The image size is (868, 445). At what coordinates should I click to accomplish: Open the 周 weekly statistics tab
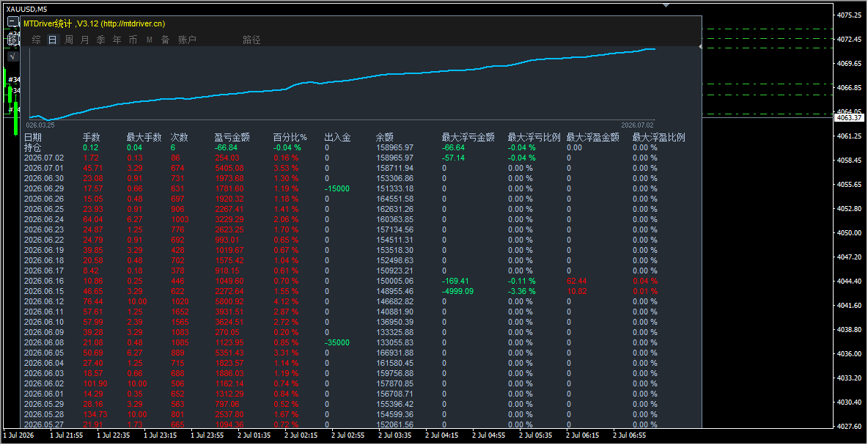(69, 40)
